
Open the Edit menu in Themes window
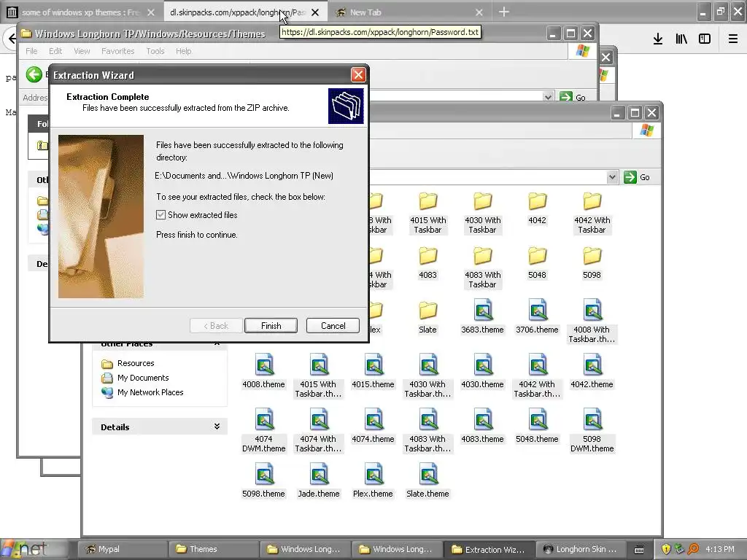point(55,51)
